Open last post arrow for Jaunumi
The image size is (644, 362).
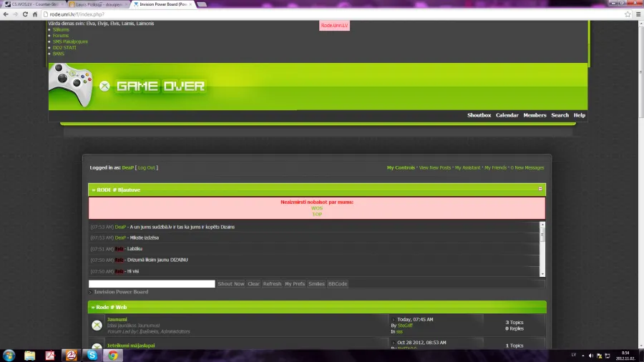tap(393, 320)
